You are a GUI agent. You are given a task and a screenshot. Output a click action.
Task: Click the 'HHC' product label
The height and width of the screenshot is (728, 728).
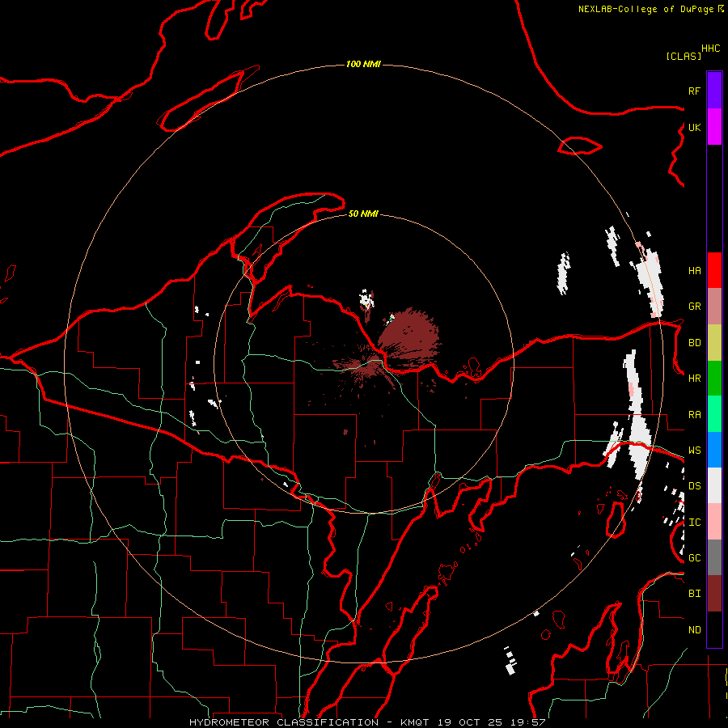tap(710, 49)
